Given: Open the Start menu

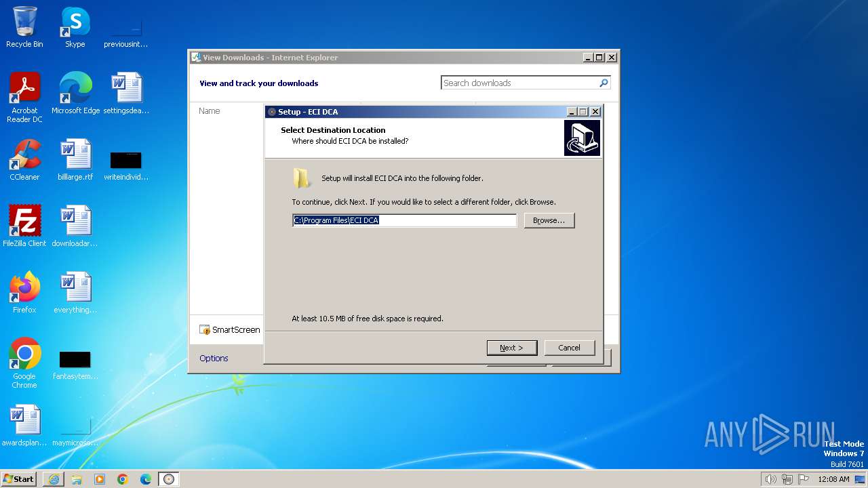Looking at the screenshot, I should pyautogui.click(x=18, y=479).
